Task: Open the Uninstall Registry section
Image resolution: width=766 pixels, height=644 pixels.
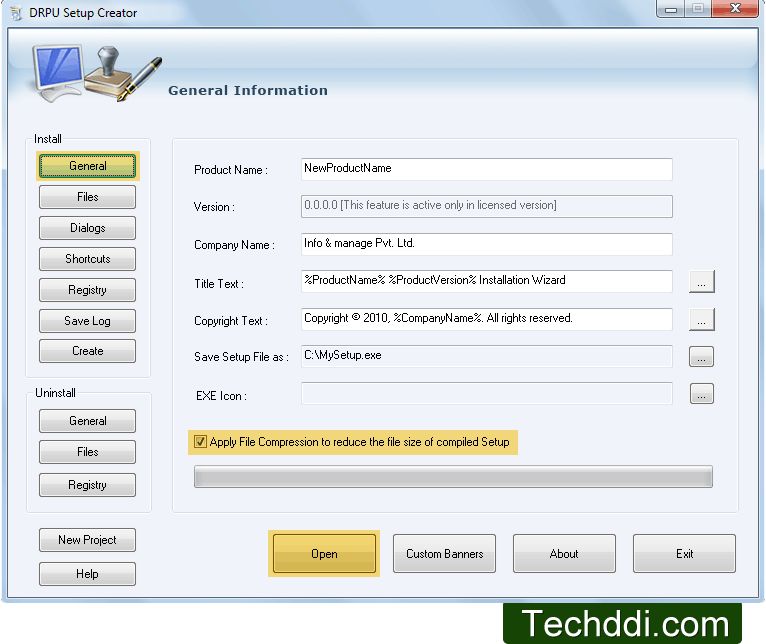Action: 87,485
